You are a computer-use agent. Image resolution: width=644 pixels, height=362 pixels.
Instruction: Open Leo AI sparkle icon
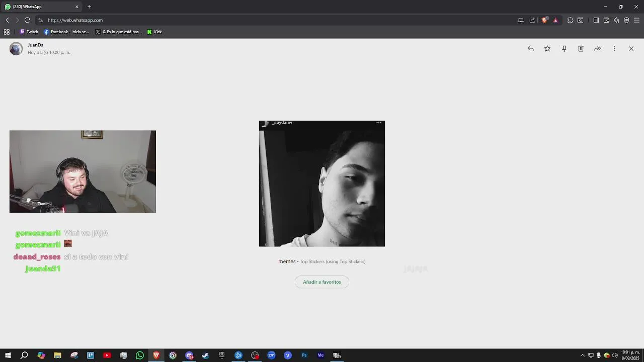point(616,20)
